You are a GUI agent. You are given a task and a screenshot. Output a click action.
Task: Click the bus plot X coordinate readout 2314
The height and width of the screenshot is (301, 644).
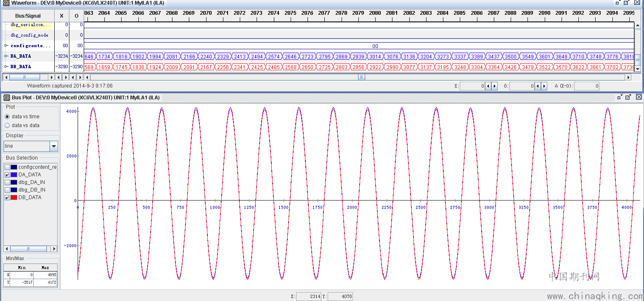pyautogui.click(x=309, y=297)
